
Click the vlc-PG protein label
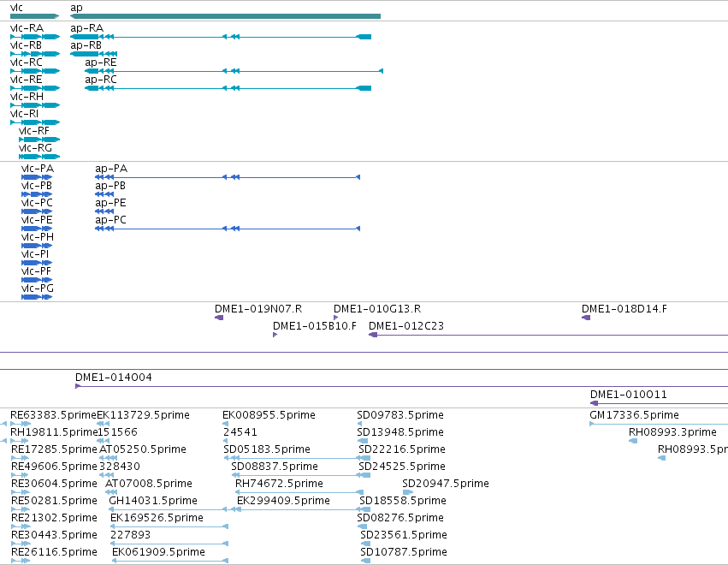pos(38,288)
